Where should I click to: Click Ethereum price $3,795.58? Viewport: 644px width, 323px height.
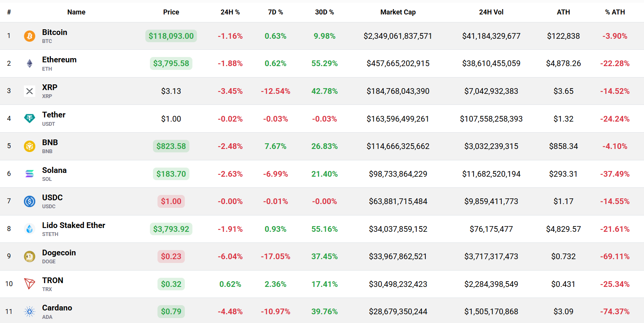(171, 63)
